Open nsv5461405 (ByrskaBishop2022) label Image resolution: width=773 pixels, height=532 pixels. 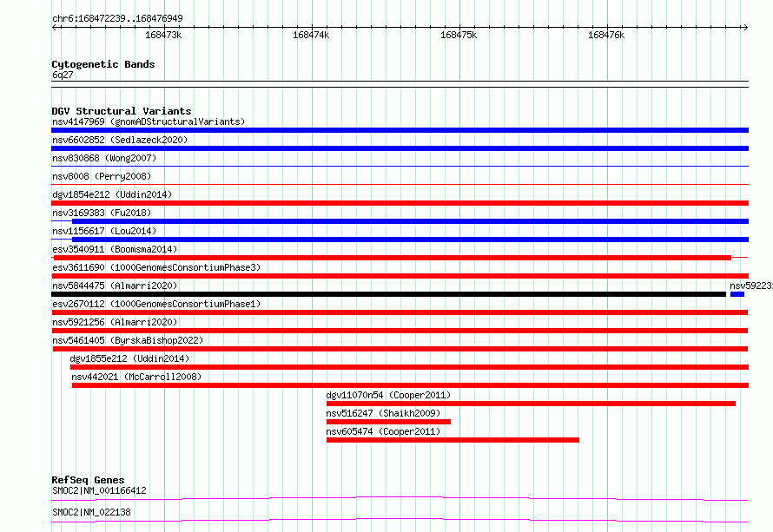(128, 340)
